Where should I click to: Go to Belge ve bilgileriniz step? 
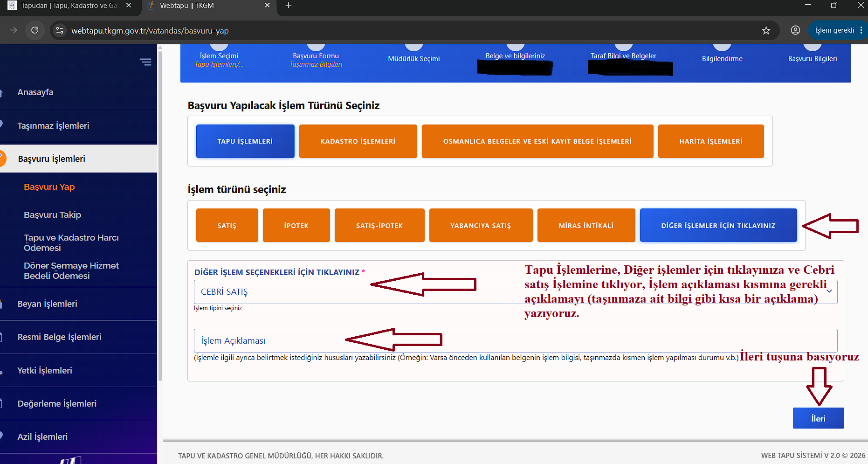pos(515,55)
